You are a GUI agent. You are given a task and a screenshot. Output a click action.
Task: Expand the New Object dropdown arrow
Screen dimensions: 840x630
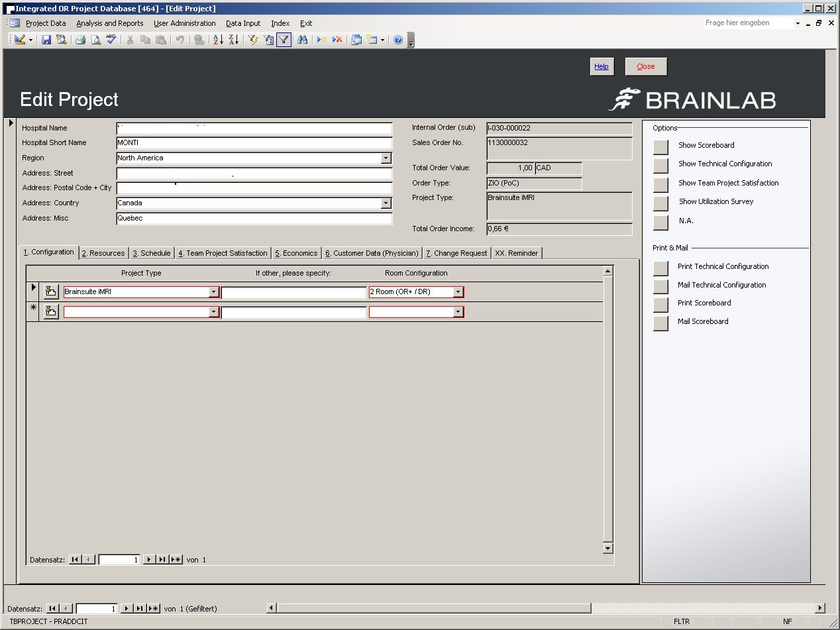point(382,40)
